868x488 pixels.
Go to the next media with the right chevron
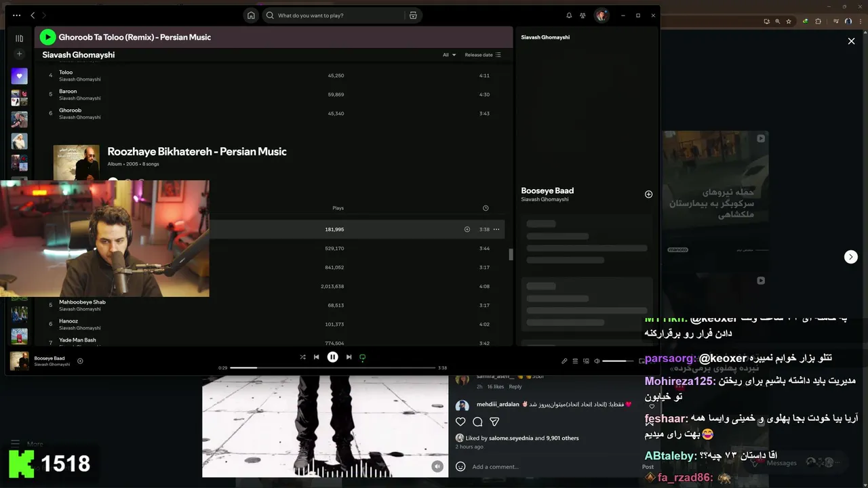(x=850, y=257)
